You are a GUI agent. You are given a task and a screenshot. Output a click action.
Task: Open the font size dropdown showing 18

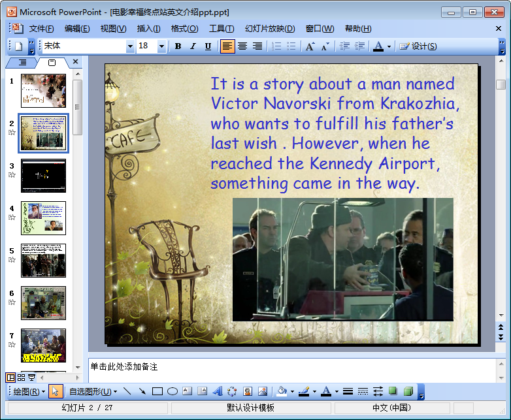[x=161, y=46]
